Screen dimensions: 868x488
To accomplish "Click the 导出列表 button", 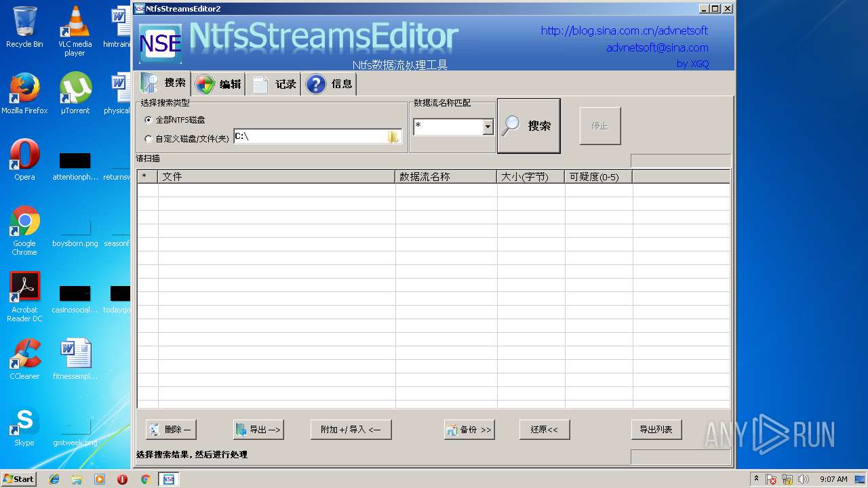I will 656,430.
